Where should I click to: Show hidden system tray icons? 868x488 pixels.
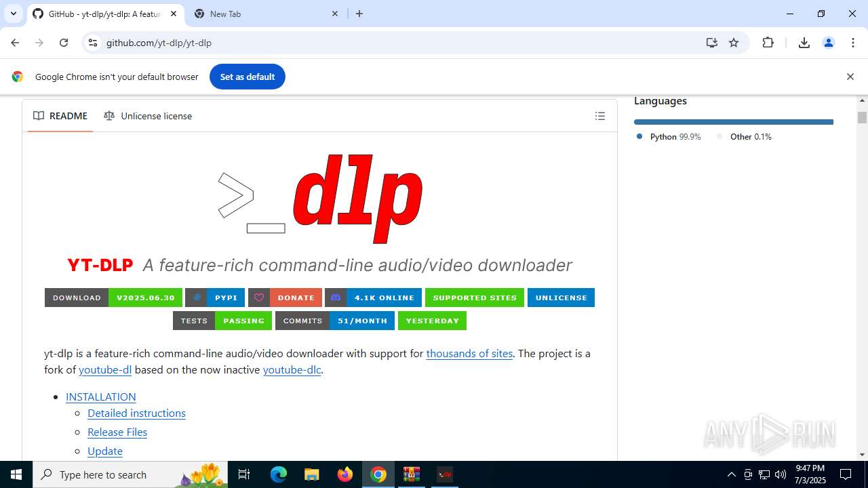click(x=731, y=474)
